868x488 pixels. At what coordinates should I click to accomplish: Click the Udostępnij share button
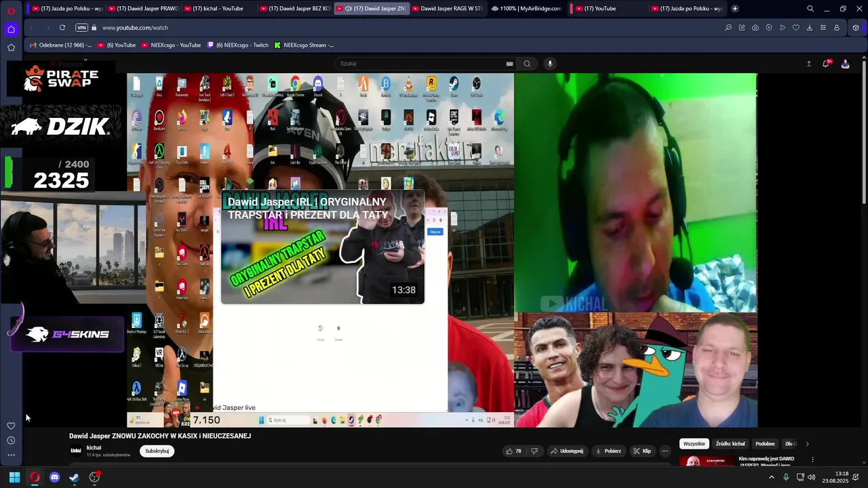[x=567, y=451]
